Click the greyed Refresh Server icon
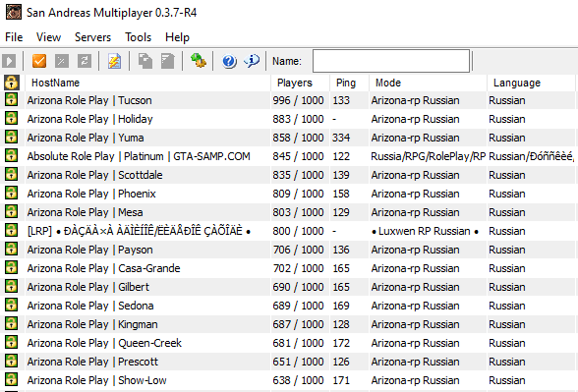The width and height of the screenshot is (578, 392). (85, 61)
